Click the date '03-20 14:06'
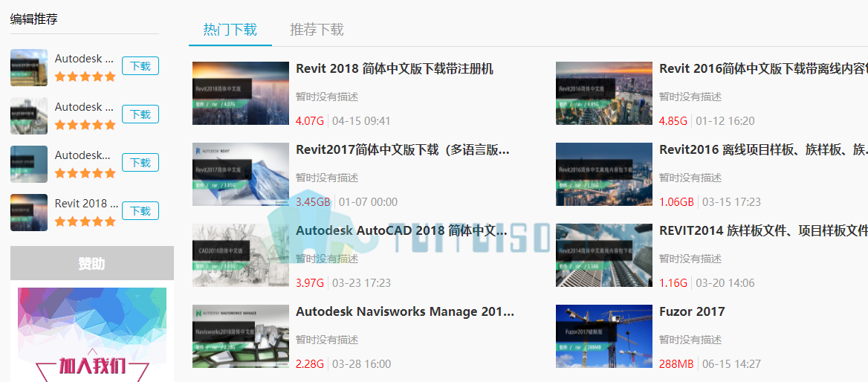The width and height of the screenshot is (868, 382). pos(725,283)
